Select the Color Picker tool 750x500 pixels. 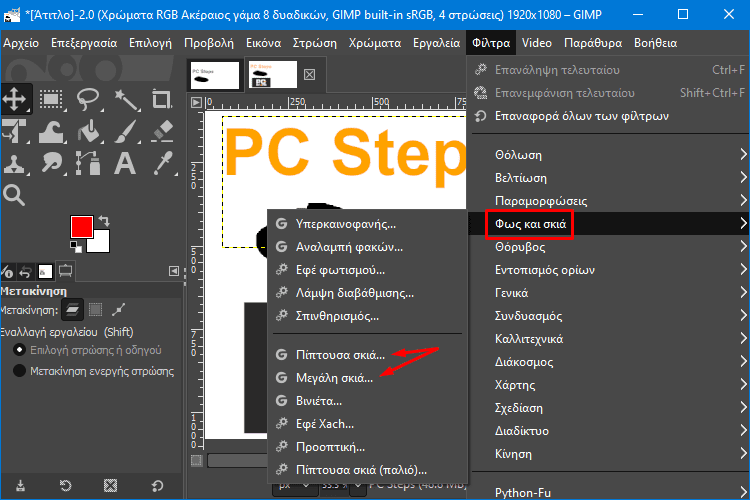pos(164,163)
